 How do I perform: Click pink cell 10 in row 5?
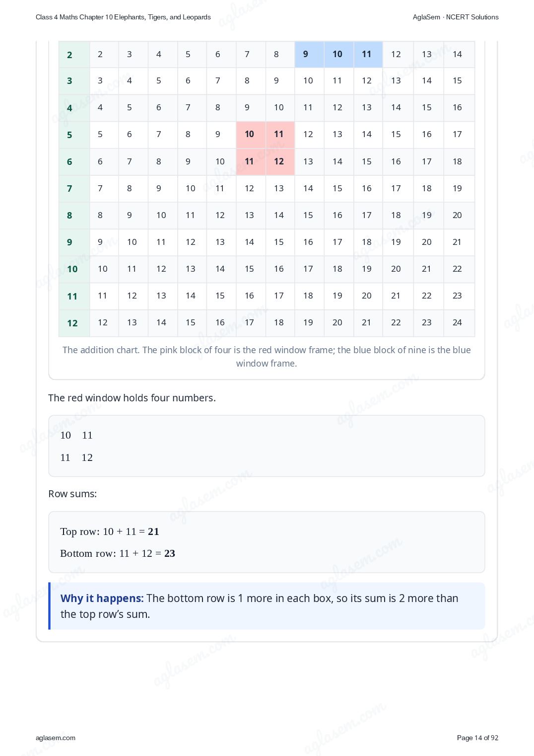(251, 135)
